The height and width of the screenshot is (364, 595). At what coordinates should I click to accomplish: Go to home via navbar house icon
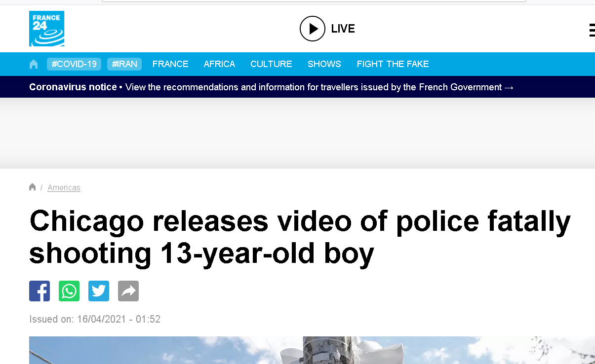34,64
